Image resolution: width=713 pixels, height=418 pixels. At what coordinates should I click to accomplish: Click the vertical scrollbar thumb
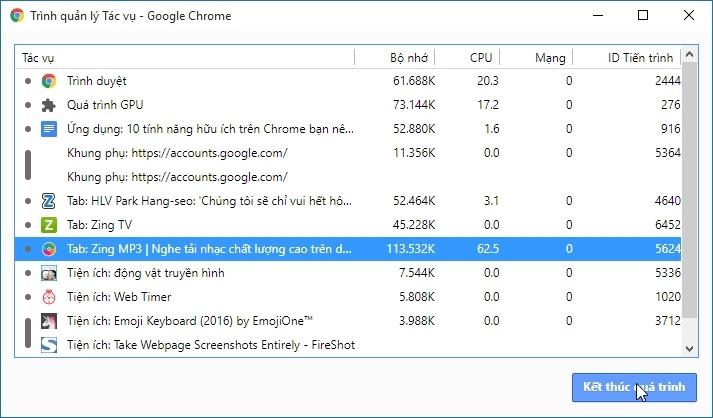click(689, 190)
